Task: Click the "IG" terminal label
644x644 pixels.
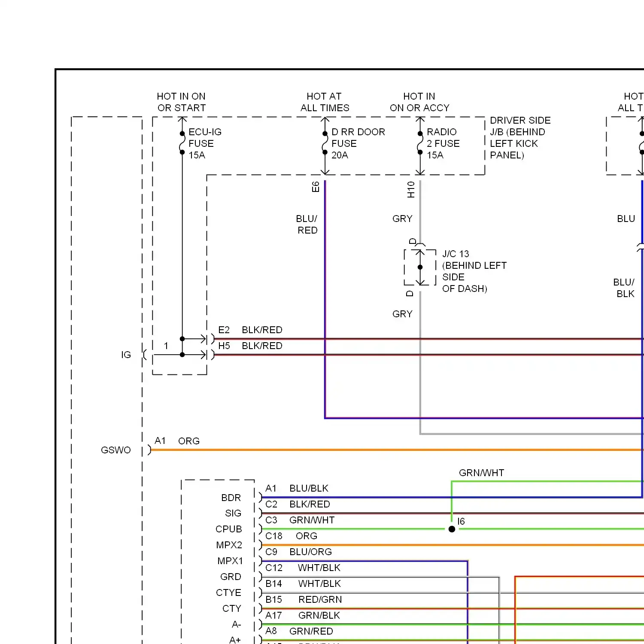Action: (x=126, y=355)
